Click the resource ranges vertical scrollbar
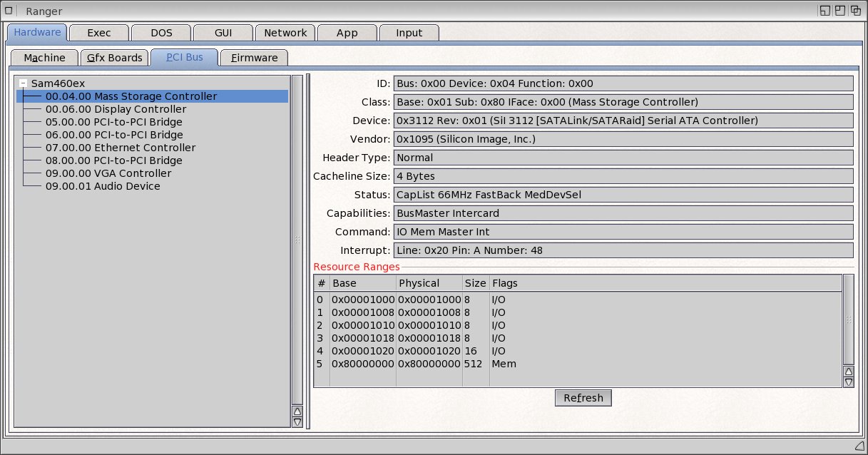Screen dimensions: 868x455 tap(848, 319)
